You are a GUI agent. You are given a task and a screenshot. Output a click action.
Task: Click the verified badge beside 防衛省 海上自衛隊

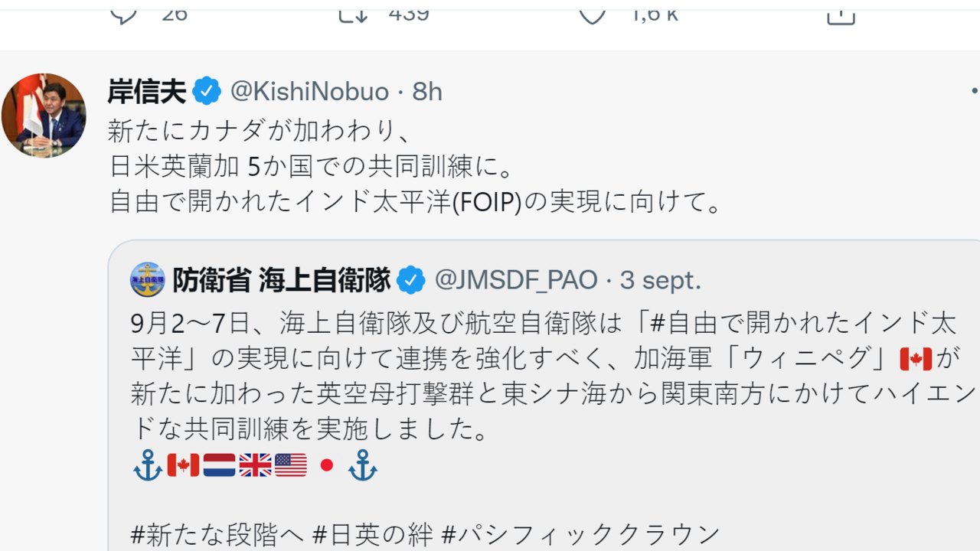point(411,280)
